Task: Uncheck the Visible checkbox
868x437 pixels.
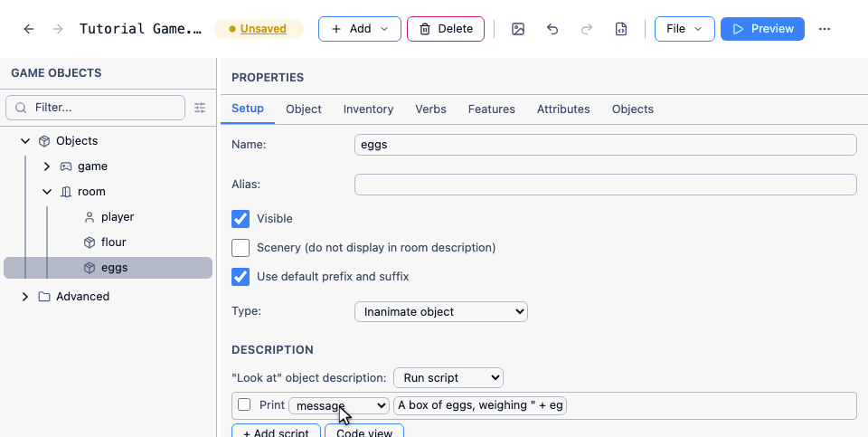Action: point(241,219)
